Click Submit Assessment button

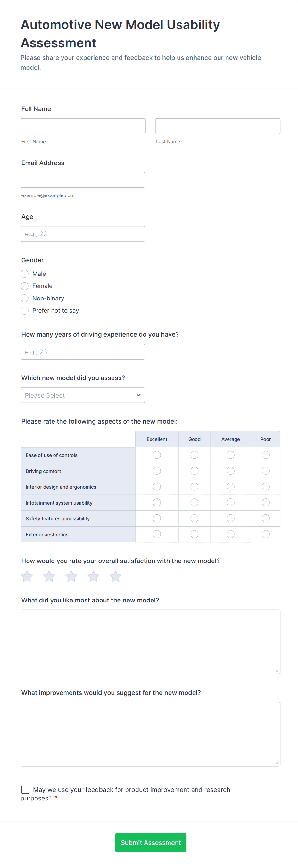[x=151, y=842]
